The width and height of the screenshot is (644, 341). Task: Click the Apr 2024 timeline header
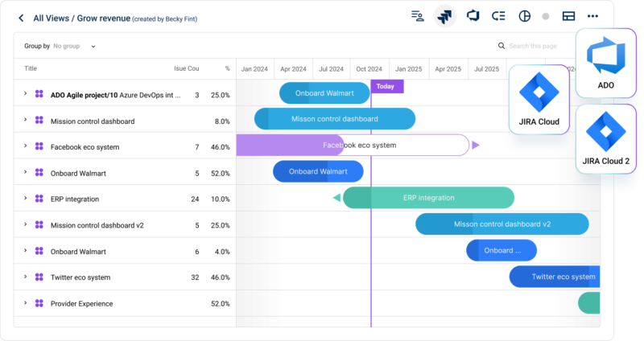point(293,69)
